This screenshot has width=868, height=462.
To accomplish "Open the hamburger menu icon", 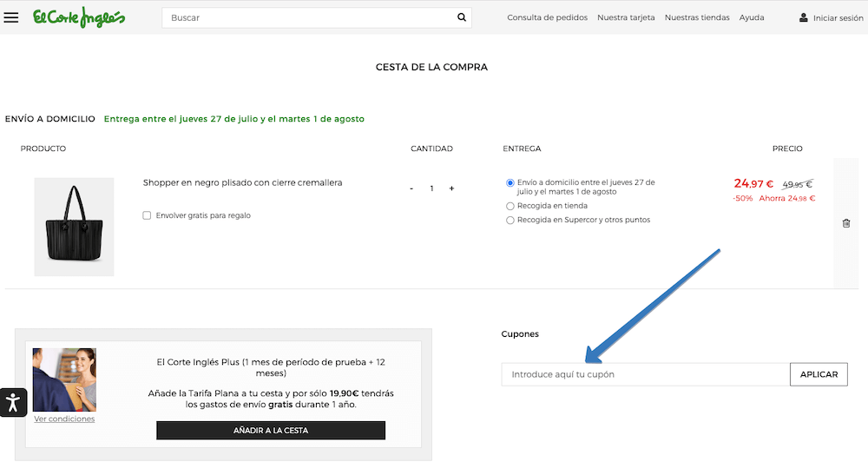I will click(x=11, y=17).
